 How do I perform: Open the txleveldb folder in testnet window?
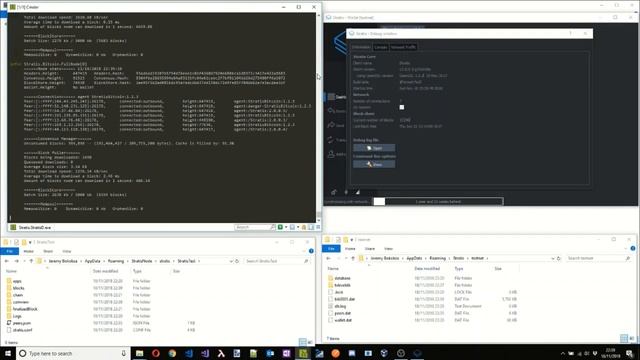click(342, 285)
